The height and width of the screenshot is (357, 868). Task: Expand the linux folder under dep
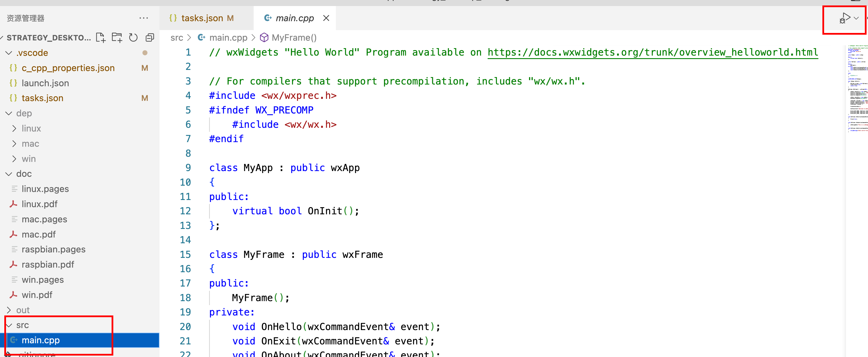coord(14,129)
